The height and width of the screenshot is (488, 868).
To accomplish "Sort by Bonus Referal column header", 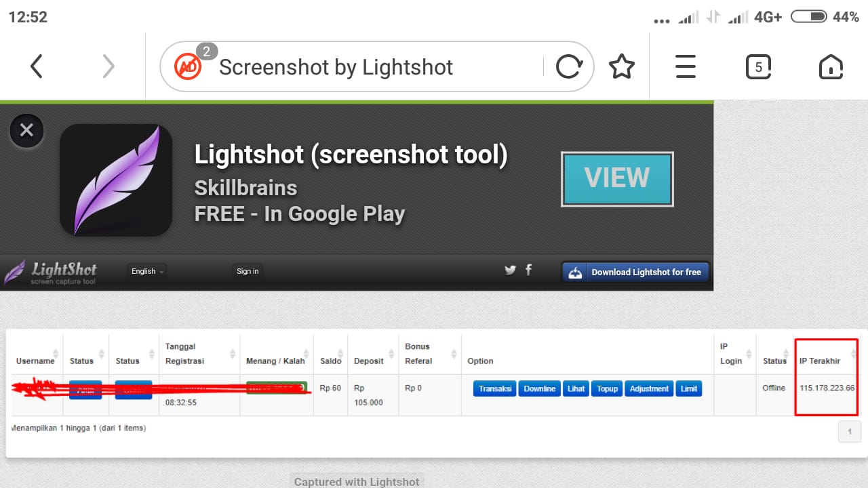I will point(430,354).
